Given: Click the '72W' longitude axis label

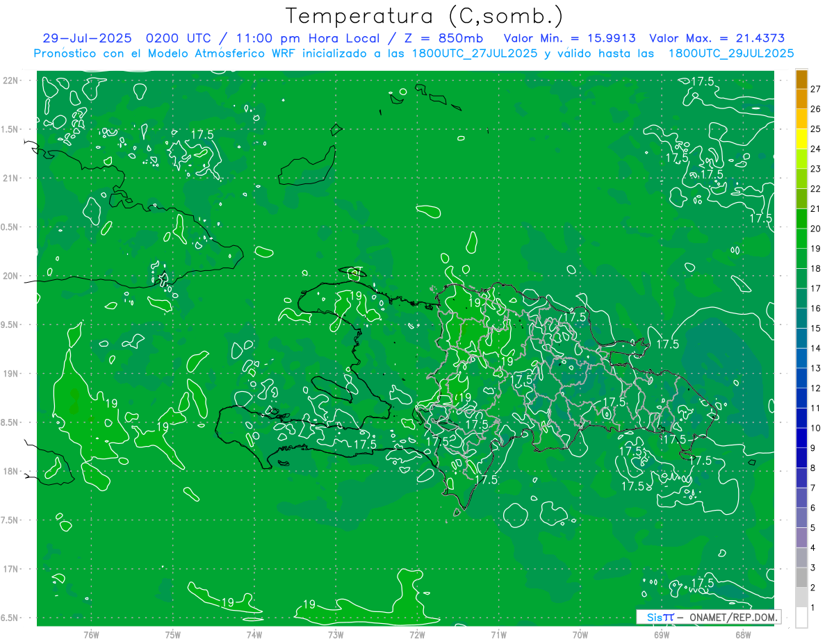Looking at the screenshot, I should (x=417, y=634).
